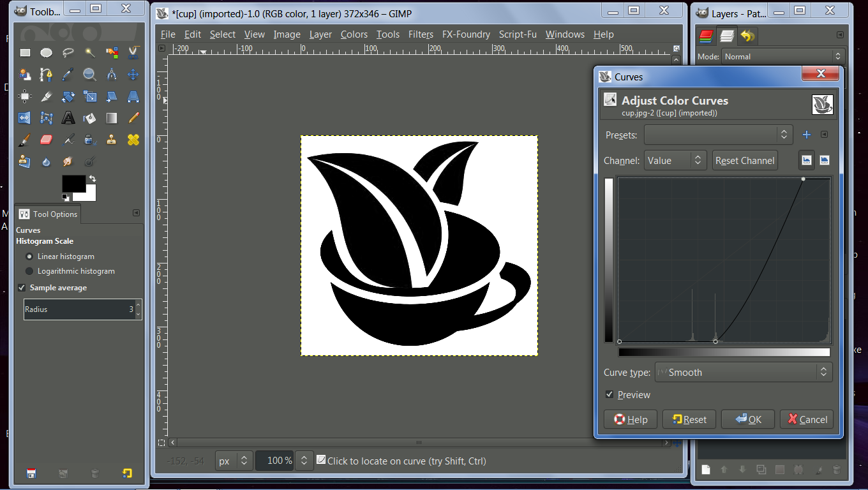Choose the Scissors Select tool
The height and width of the screenshot is (490, 868).
pyautogui.click(x=133, y=53)
